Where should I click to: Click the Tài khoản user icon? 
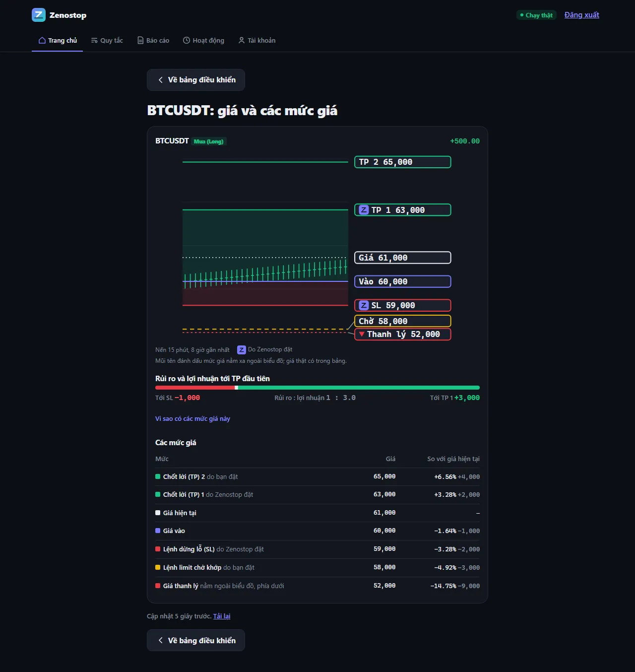pos(242,41)
